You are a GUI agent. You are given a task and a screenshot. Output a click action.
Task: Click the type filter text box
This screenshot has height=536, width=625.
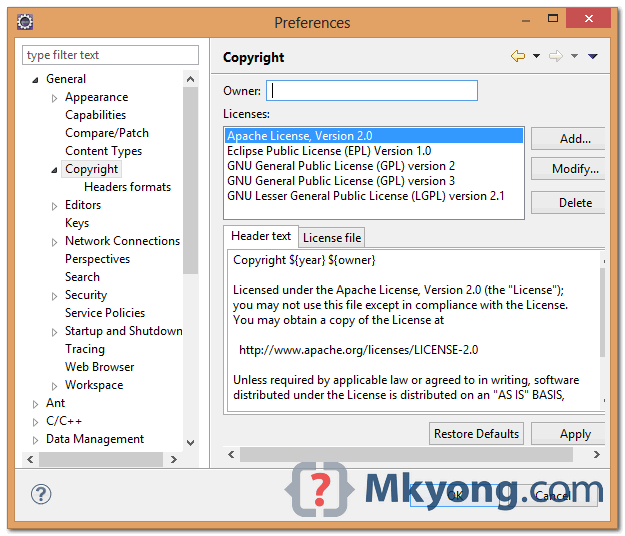coord(110,55)
